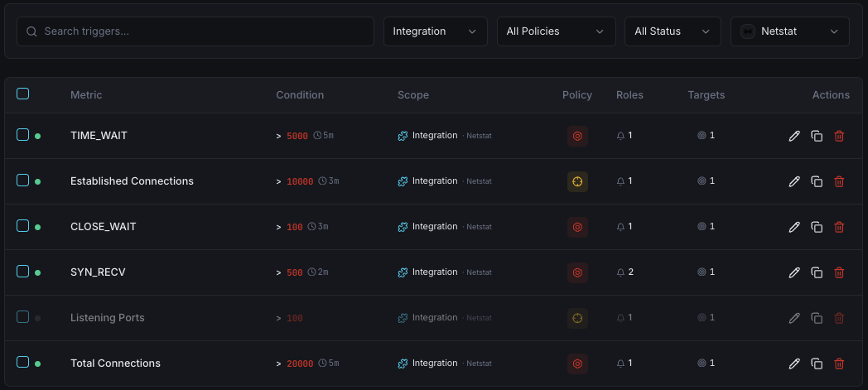Edit the TIME_WAIT trigger

pyautogui.click(x=794, y=136)
